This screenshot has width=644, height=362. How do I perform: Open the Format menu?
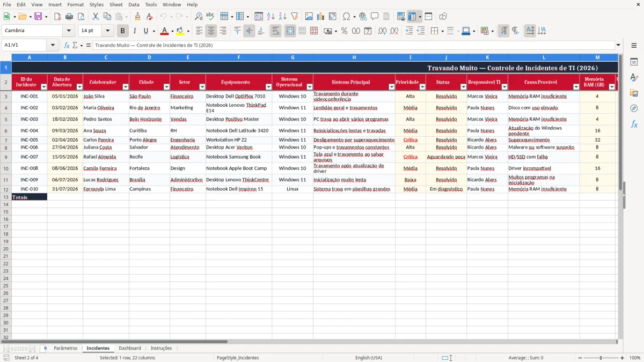coord(75,4)
